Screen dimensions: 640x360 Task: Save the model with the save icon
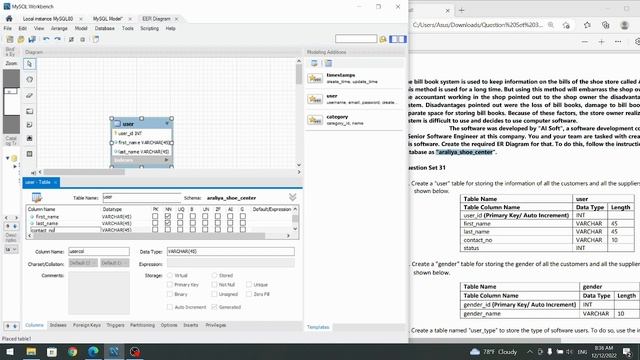click(32, 39)
